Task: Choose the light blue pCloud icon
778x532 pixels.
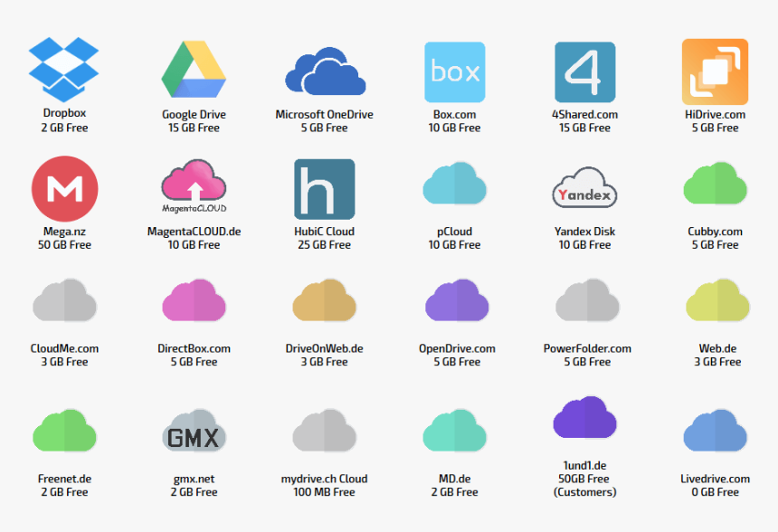Action: click(454, 184)
